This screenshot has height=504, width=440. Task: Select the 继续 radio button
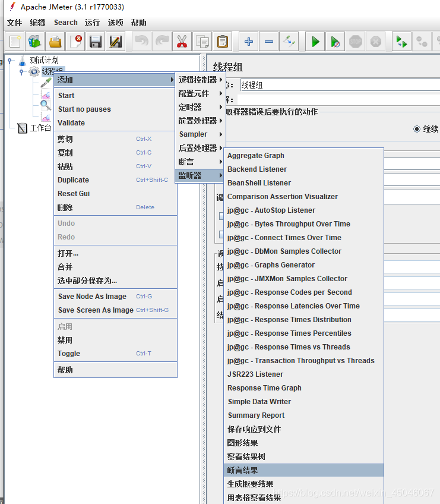click(417, 129)
